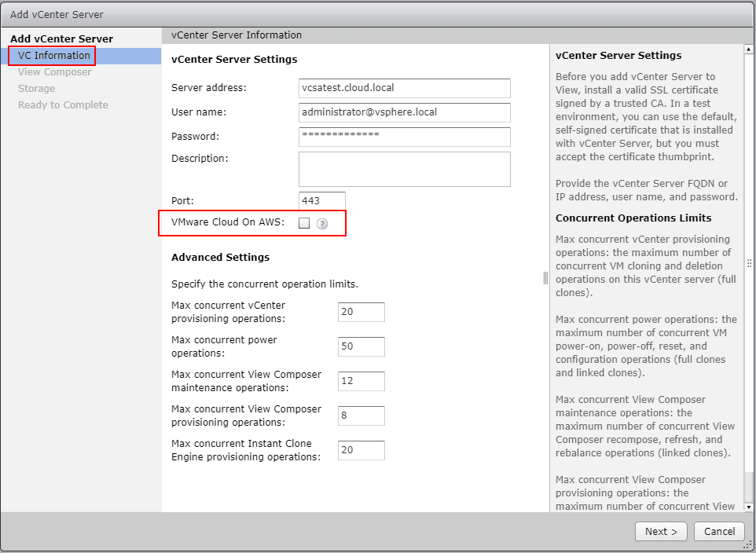
Task: Click the Server address input field
Action: pyautogui.click(x=404, y=88)
